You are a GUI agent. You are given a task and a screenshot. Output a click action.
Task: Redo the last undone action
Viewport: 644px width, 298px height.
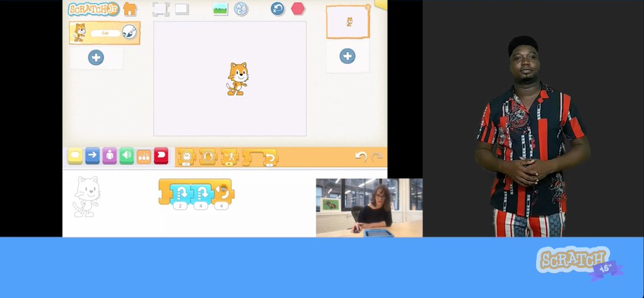[x=377, y=157]
